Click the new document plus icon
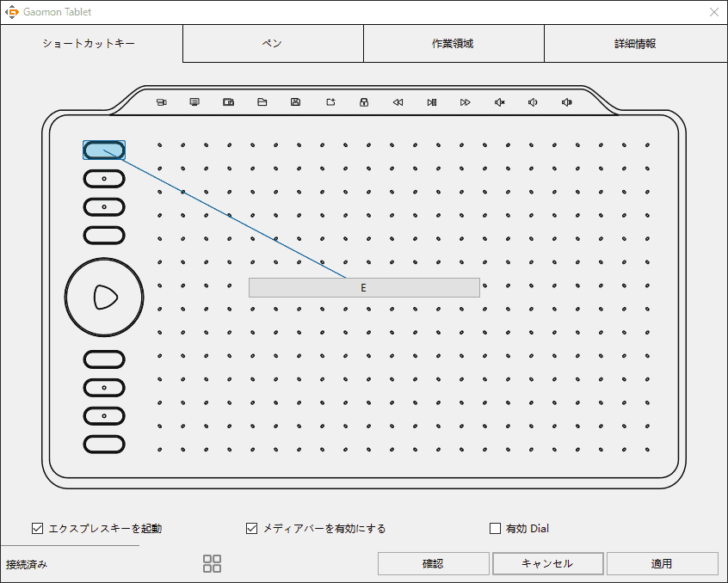 click(x=330, y=102)
